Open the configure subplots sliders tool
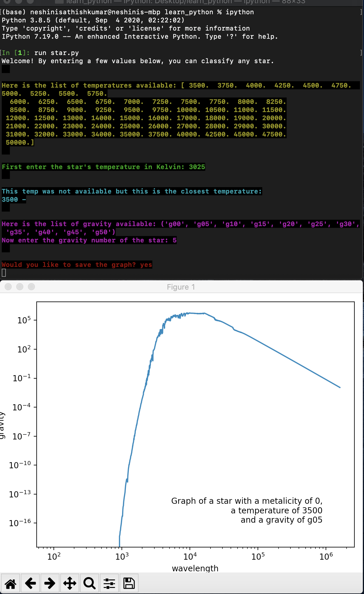The height and width of the screenshot is (594, 364). (109, 583)
